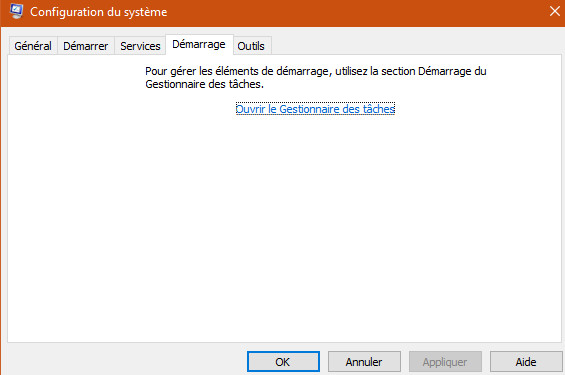Screen dimensions: 565x375
Task: Click the System Configuration computer icon in title bar
Action: point(16,11)
